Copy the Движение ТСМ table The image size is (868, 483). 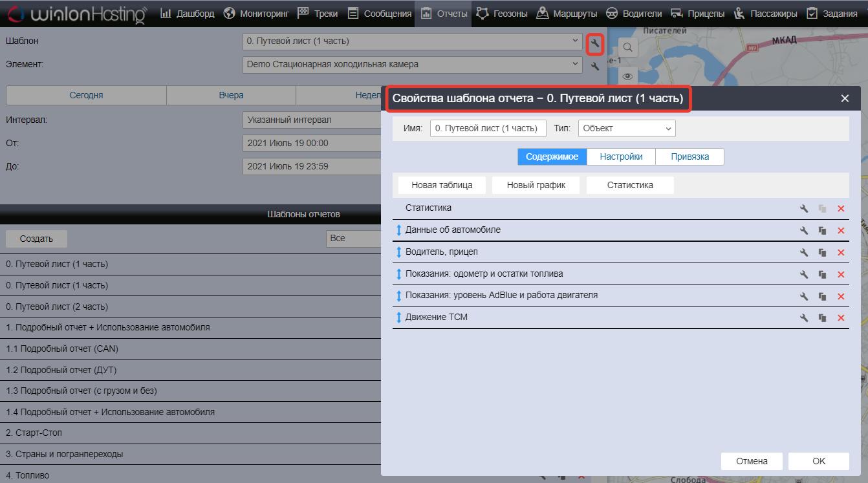click(822, 318)
